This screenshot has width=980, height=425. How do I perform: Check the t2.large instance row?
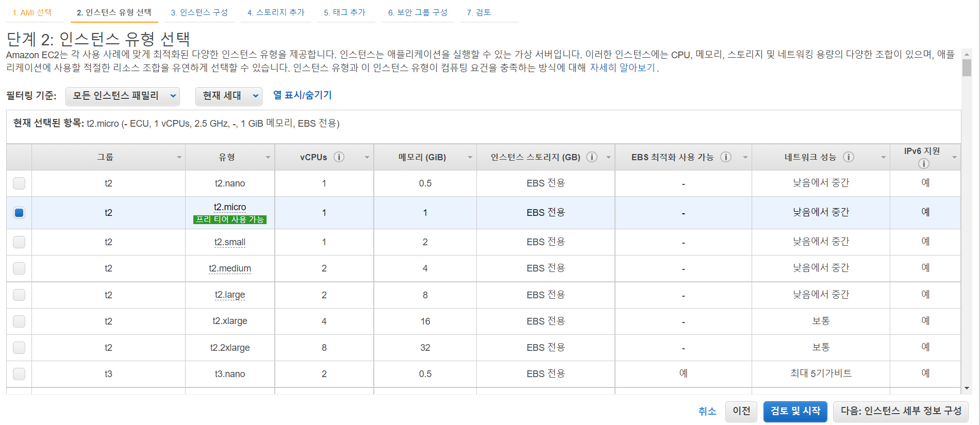19,295
